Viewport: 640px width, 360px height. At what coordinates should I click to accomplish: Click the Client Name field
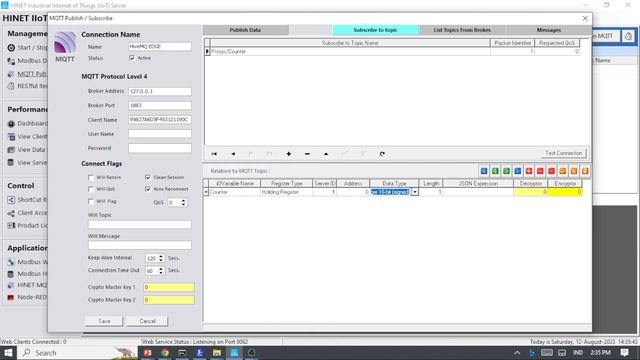(160, 120)
